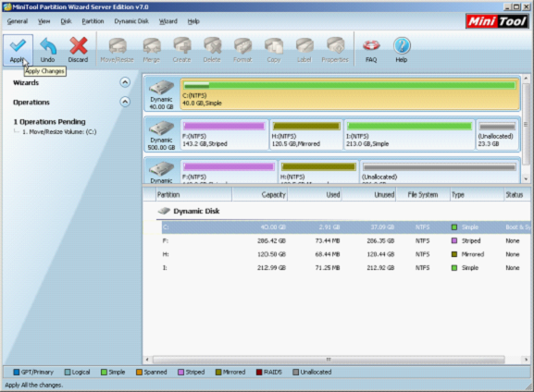Image resolution: width=534 pixels, height=392 pixels.
Task: Open the Disk menu
Action: point(66,21)
